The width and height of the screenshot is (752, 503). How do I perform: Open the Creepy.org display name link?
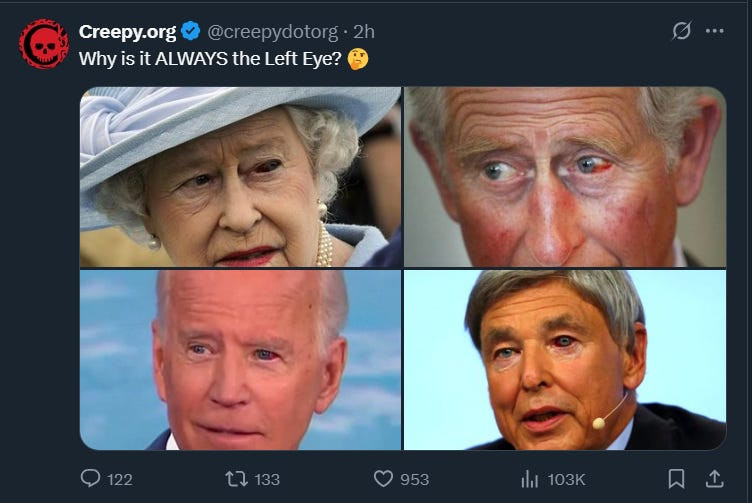pyautogui.click(x=127, y=32)
